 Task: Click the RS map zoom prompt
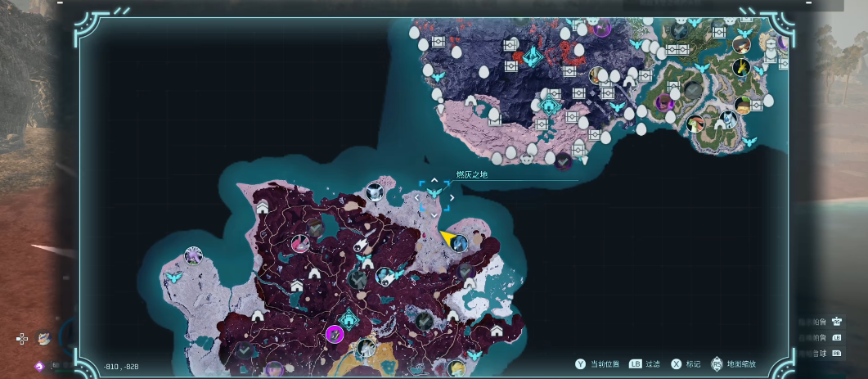(x=734, y=364)
